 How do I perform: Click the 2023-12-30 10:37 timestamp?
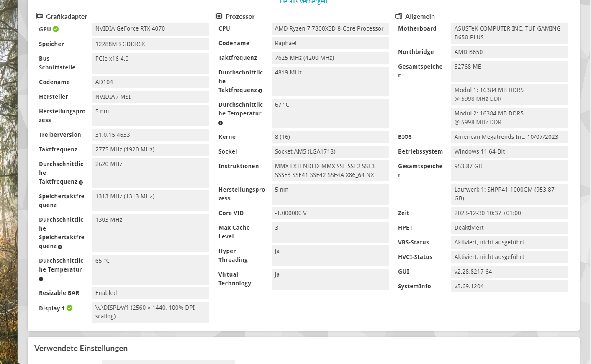[x=510, y=213]
